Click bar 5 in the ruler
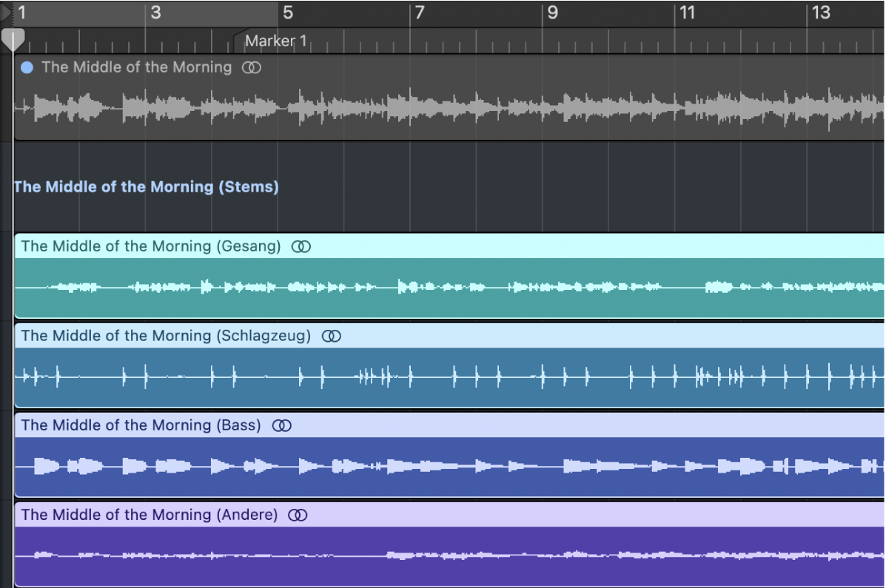Screen dimensions: 886x588 tap(287, 13)
